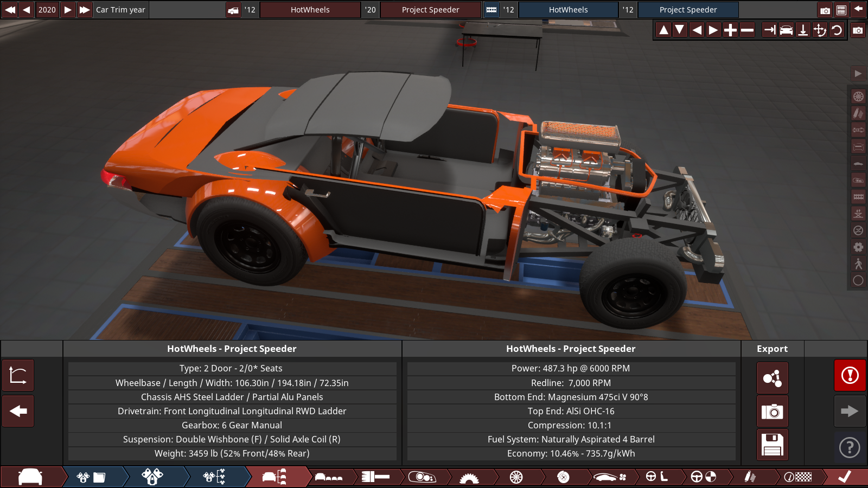Click the camera icon in top bar
The image size is (868, 488).
(825, 10)
